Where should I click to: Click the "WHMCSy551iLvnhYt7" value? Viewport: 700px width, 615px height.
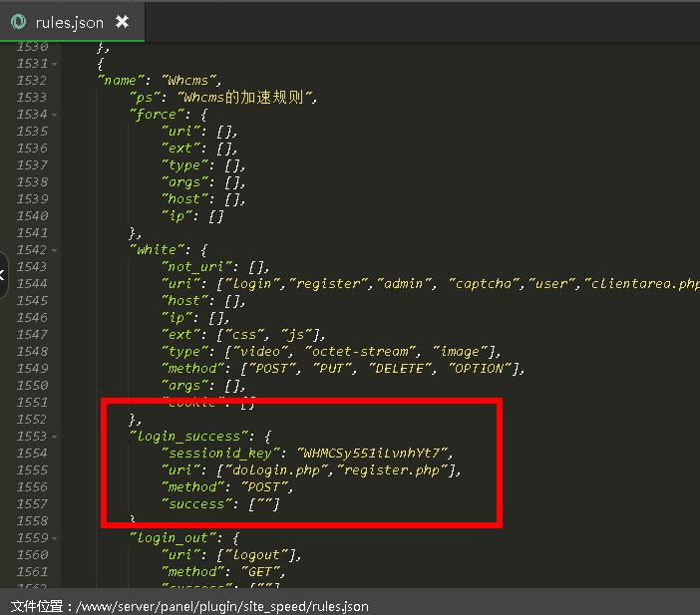pyautogui.click(x=371, y=454)
